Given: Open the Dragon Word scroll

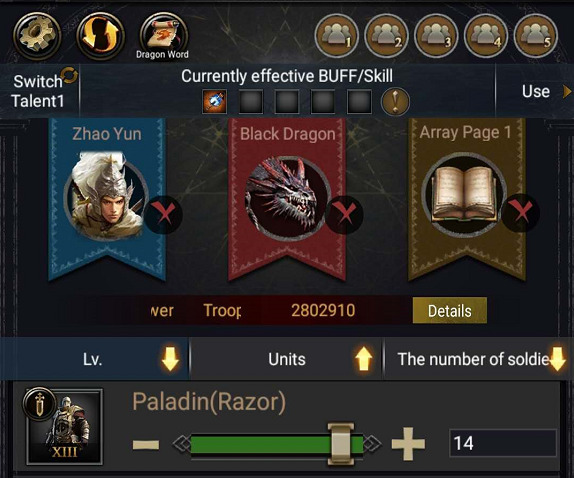Looking at the screenshot, I should [163, 36].
